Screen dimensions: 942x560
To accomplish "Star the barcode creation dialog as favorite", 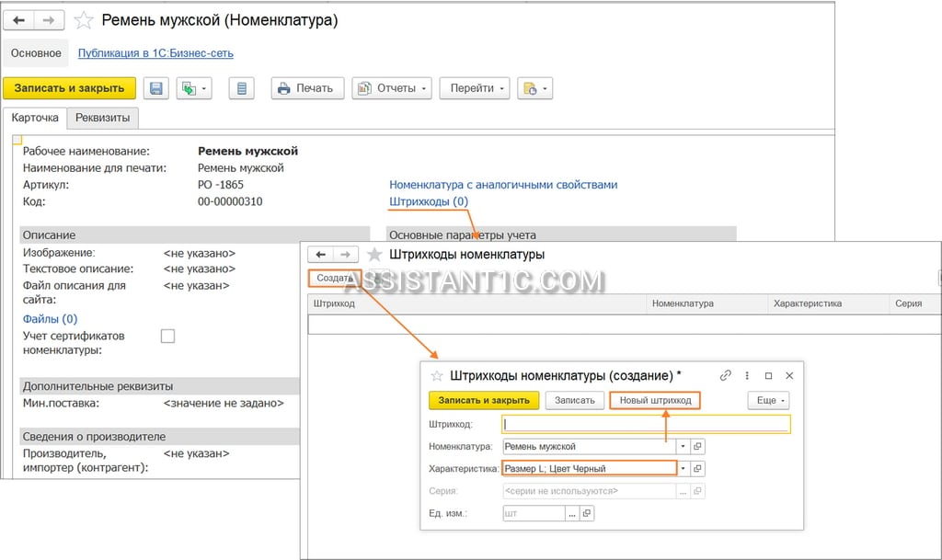I will (x=437, y=376).
